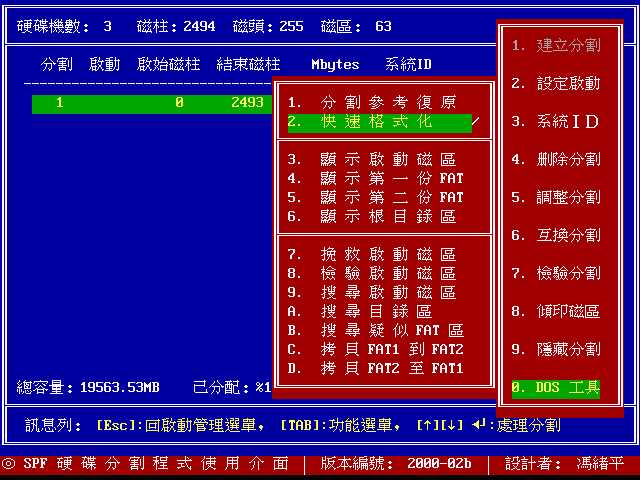Select 互換分割 menu item
Screen dimensions: 640x480
[556, 235]
